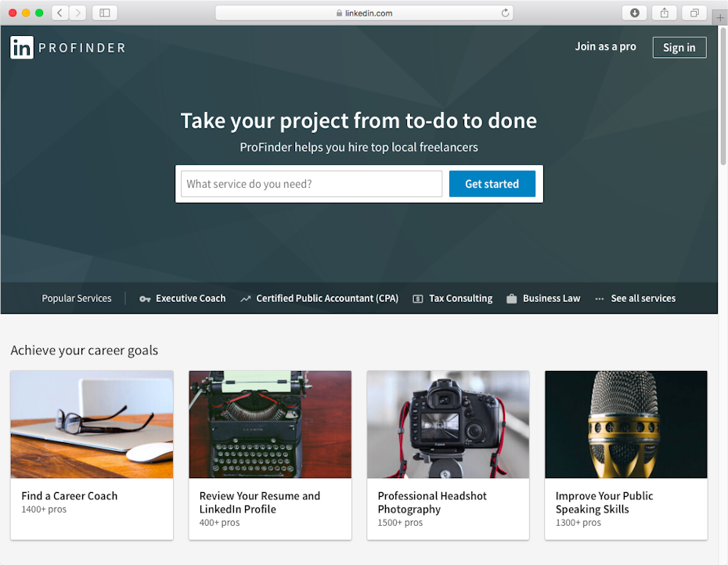This screenshot has height=565, width=728.
Task: Open the Safari share button
Action: point(664,13)
